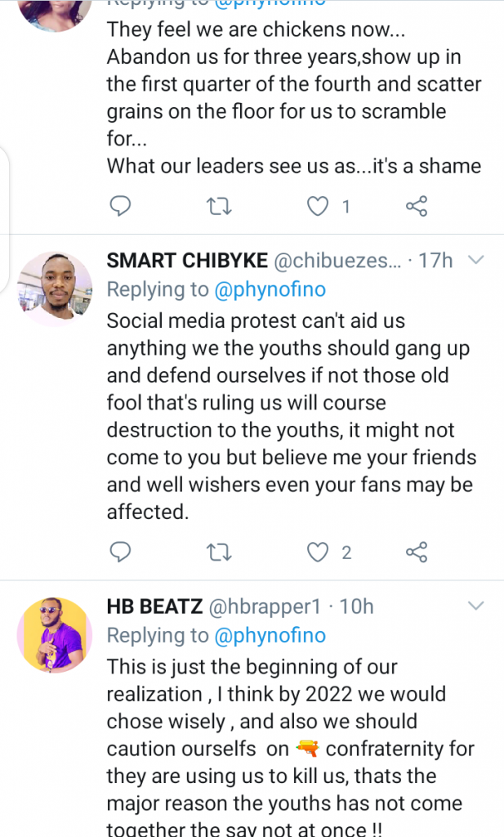Reply to SMART CHIBYKE's tweet

(x=120, y=553)
